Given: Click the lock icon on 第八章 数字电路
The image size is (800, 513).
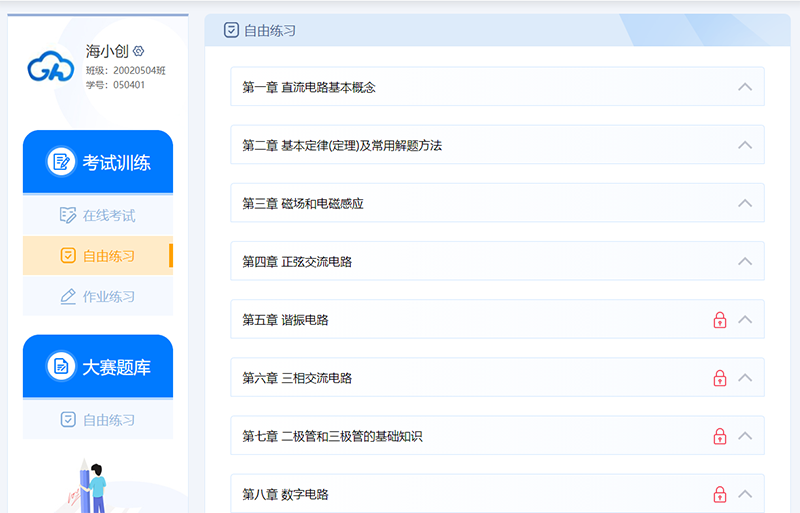Looking at the screenshot, I should point(719,494).
